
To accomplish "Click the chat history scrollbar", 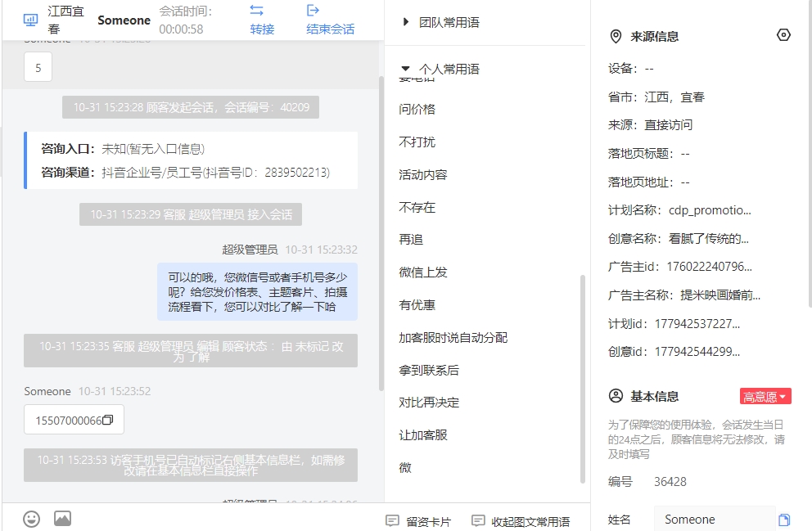I will pos(381,233).
